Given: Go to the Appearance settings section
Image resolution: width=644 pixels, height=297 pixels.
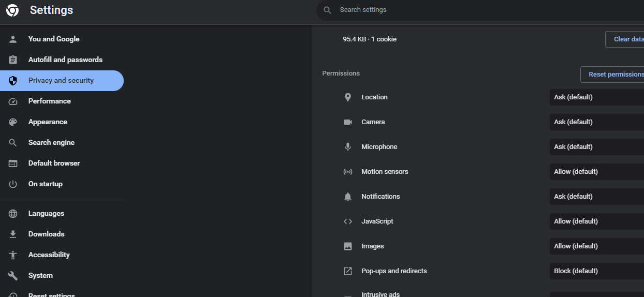Looking at the screenshot, I should [48, 122].
